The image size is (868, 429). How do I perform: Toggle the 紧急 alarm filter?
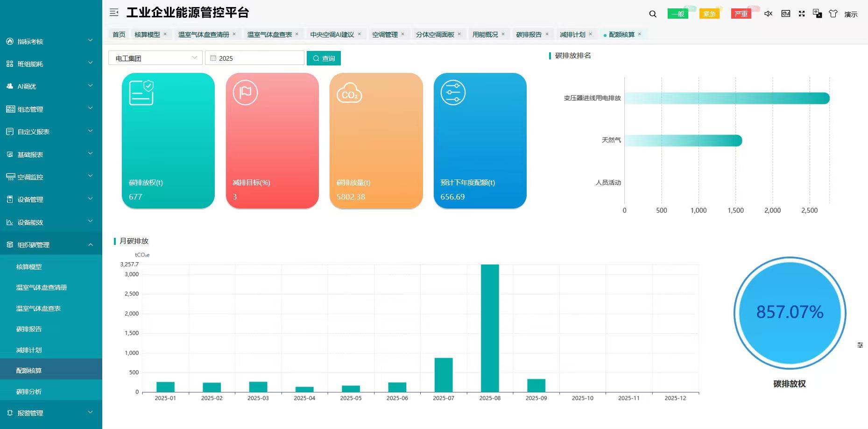pyautogui.click(x=710, y=14)
